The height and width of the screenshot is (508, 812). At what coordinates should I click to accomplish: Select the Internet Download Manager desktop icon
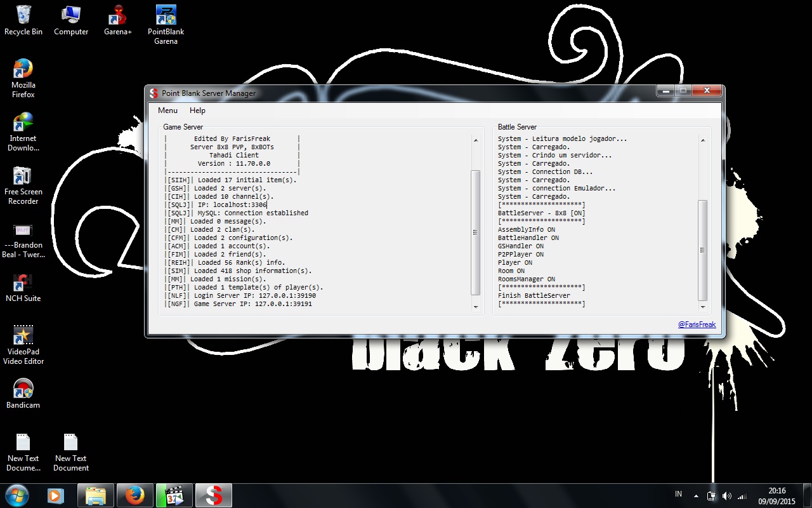(x=23, y=132)
